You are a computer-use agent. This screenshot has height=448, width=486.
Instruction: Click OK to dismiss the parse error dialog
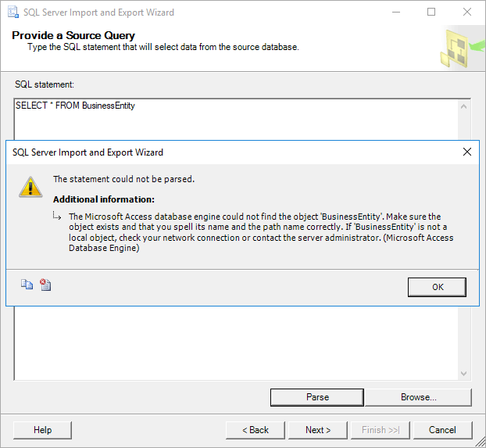437,287
